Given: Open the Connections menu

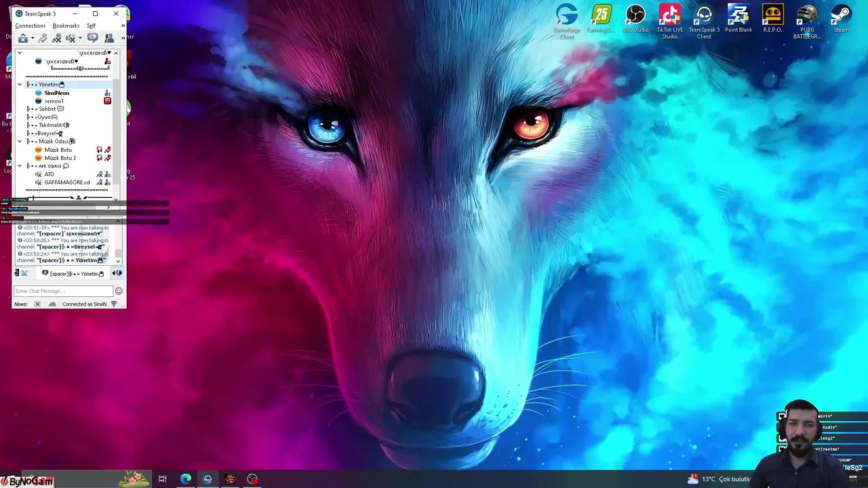Looking at the screenshot, I should [x=31, y=26].
